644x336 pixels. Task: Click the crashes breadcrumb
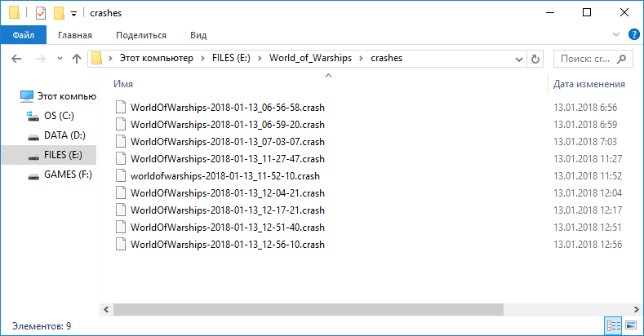tap(387, 58)
